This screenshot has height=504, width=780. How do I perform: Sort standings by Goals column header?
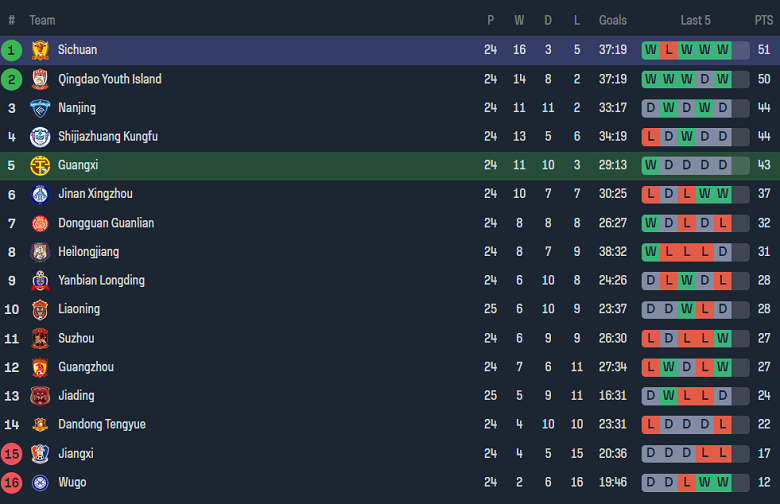[x=613, y=20]
